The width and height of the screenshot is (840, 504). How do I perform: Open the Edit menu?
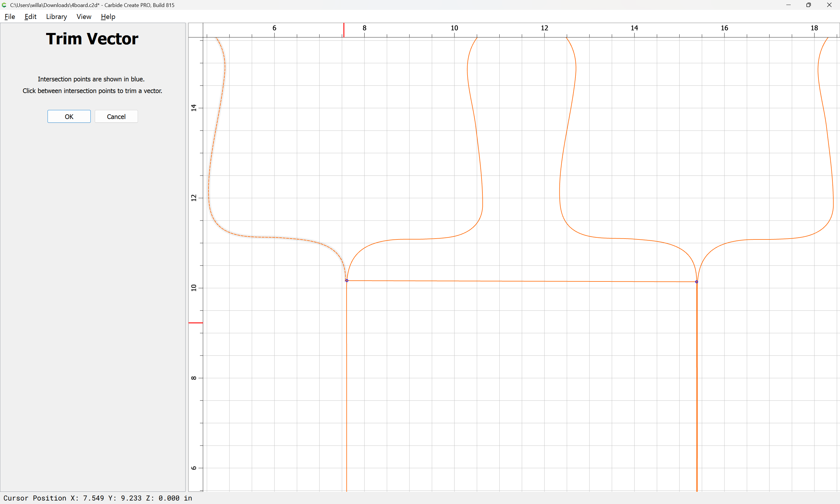(x=30, y=17)
